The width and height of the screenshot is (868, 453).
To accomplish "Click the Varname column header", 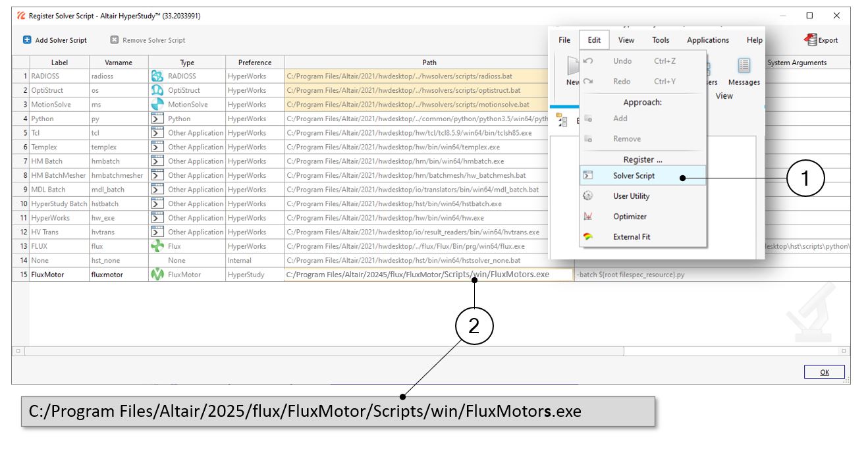I will tap(119, 63).
